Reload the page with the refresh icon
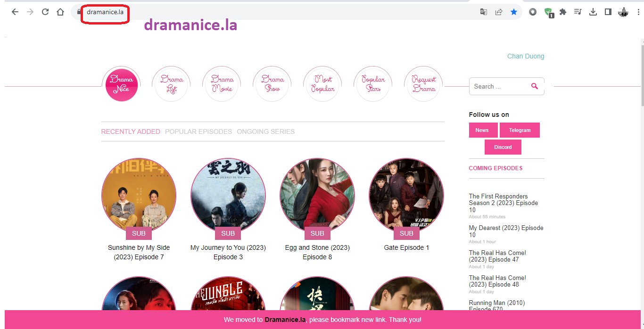This screenshot has width=644, height=329. click(x=45, y=12)
